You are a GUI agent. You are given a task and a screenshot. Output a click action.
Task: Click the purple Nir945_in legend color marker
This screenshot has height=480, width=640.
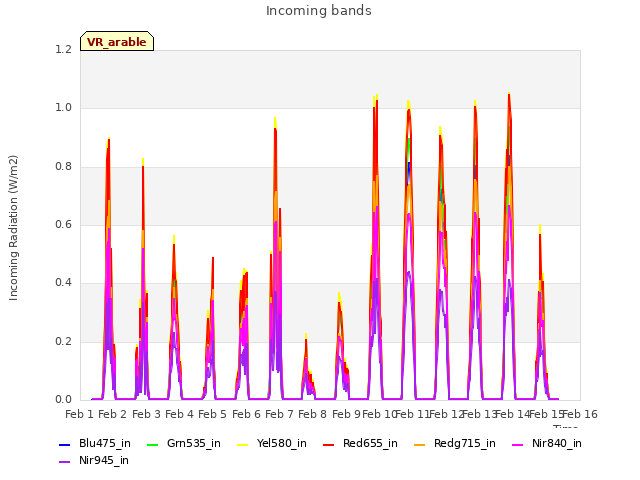click(65, 462)
